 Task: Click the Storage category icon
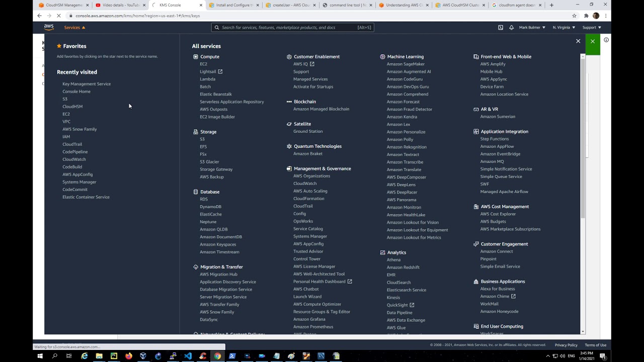click(196, 132)
